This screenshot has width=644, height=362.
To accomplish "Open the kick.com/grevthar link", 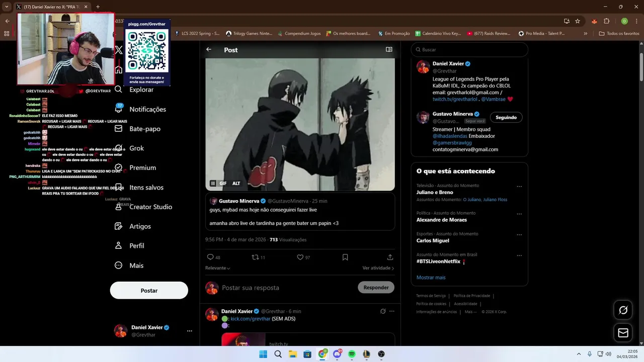I will click(x=251, y=319).
